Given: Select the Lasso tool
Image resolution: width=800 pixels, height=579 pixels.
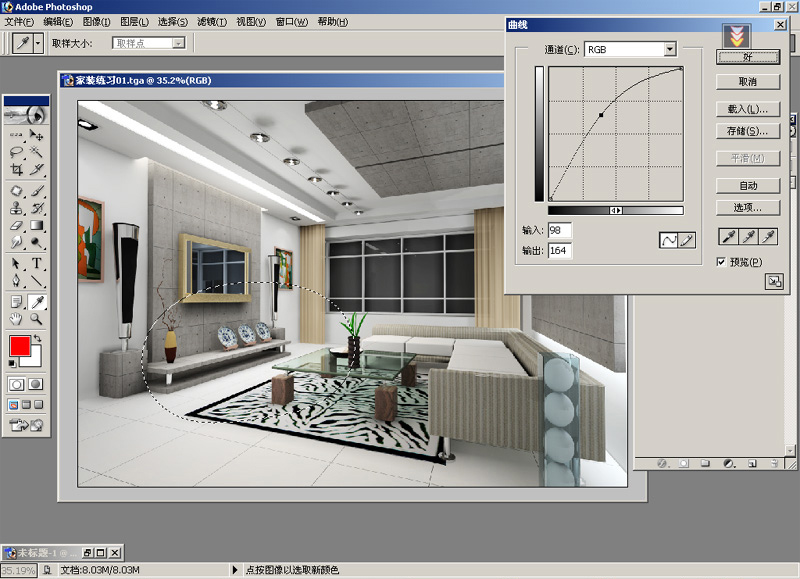Looking at the screenshot, I should pos(17,152).
